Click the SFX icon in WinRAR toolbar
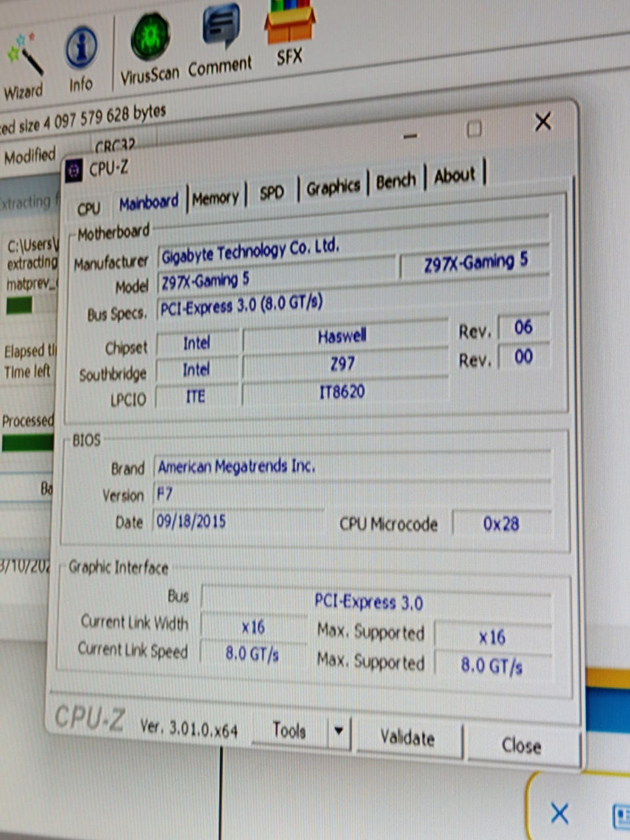This screenshot has height=840, width=630. click(x=289, y=33)
